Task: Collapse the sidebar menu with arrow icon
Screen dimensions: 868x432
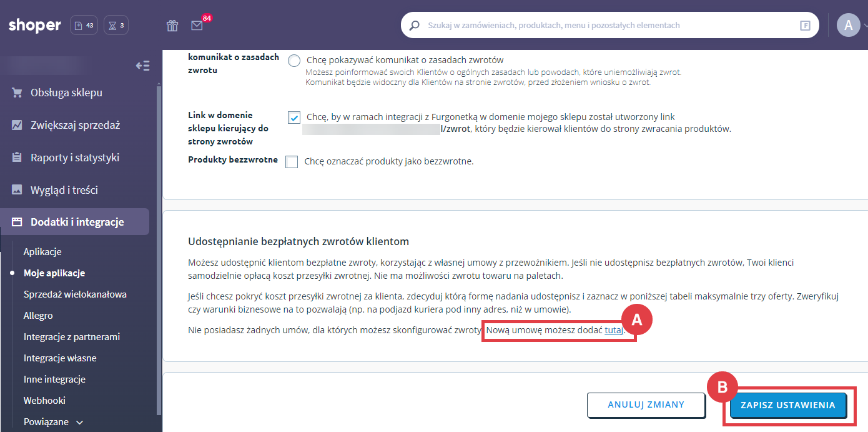Action: [x=143, y=66]
